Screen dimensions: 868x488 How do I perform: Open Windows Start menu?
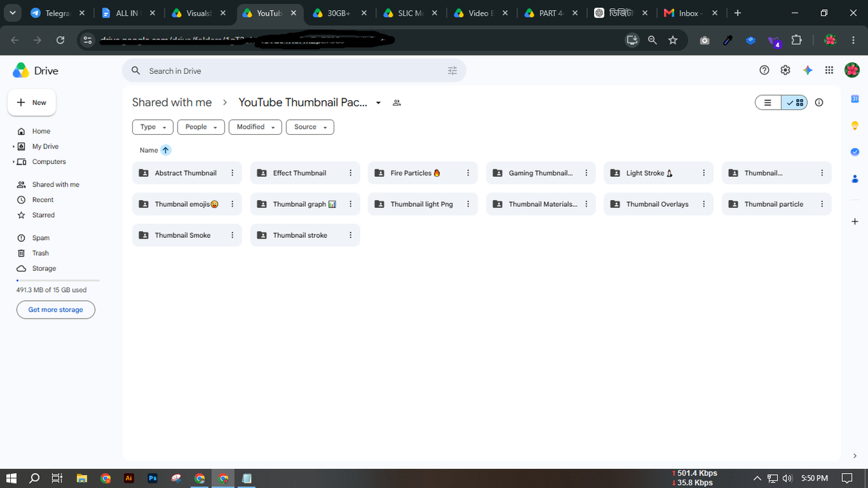tap(12, 478)
